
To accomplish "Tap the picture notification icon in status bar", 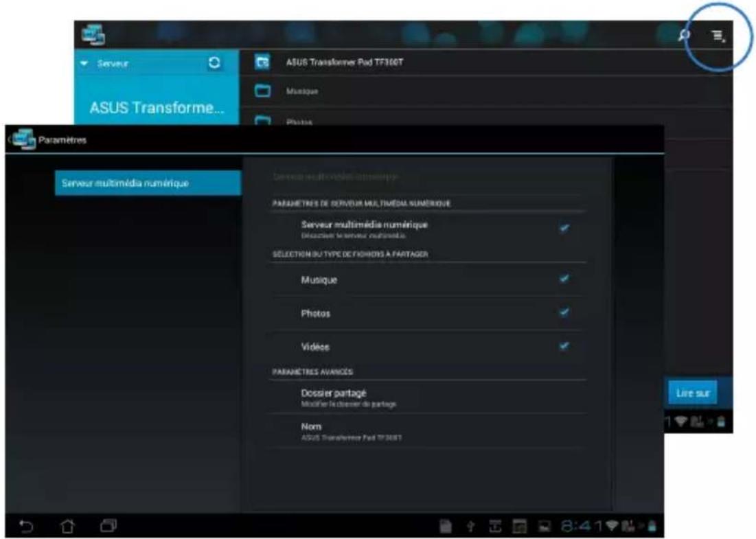I will [x=545, y=527].
